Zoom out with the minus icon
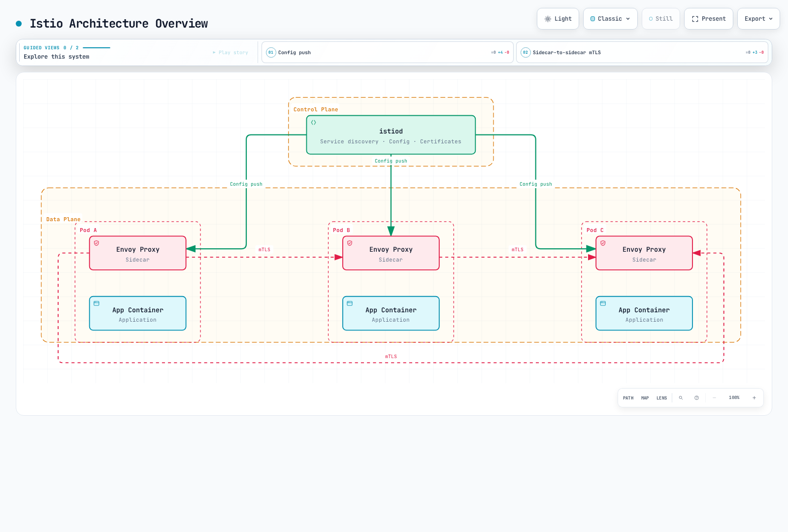 pos(714,398)
